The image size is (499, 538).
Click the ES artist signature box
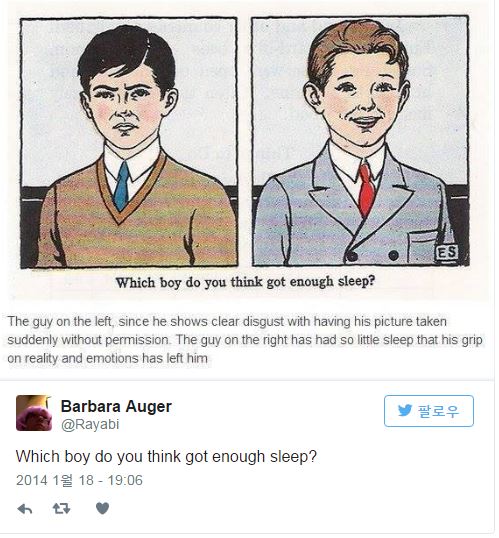[446, 252]
